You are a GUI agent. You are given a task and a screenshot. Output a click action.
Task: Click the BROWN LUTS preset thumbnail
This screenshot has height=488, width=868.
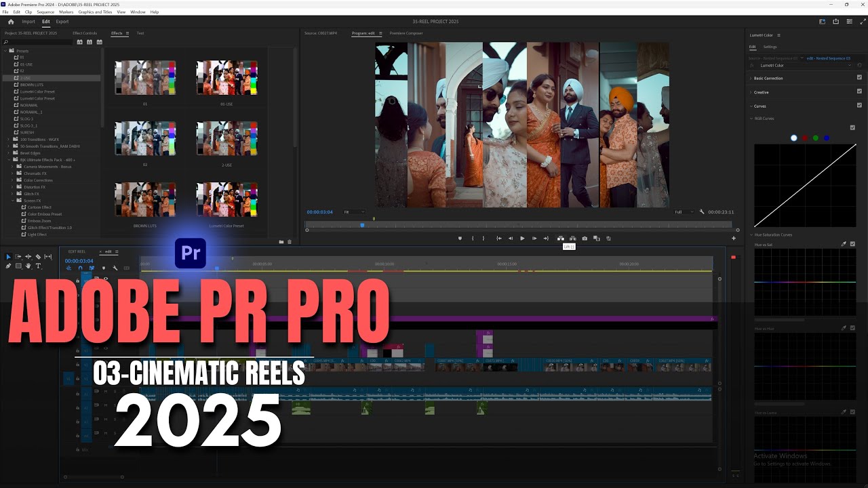tap(145, 199)
